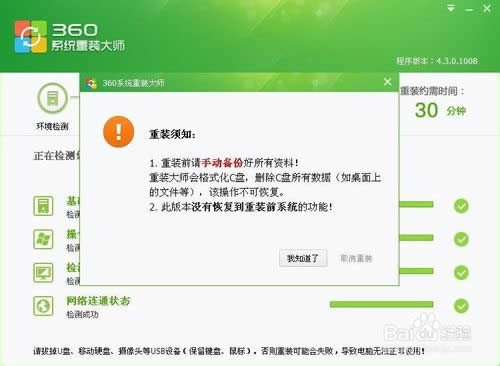Click the monitor detection check icon
500x366 pixels.
43,272
